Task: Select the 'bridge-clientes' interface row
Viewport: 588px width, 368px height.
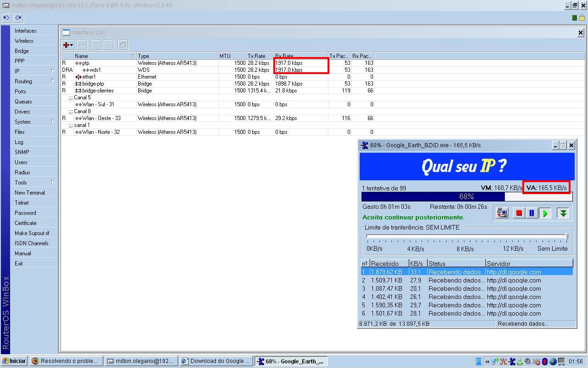Action: tap(218, 91)
